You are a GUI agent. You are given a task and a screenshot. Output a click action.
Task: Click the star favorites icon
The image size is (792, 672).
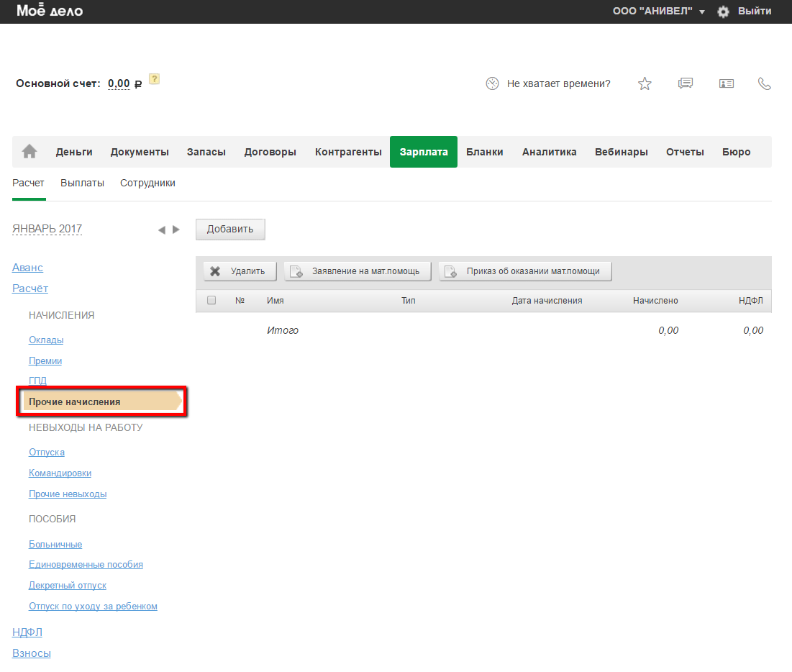tap(645, 84)
